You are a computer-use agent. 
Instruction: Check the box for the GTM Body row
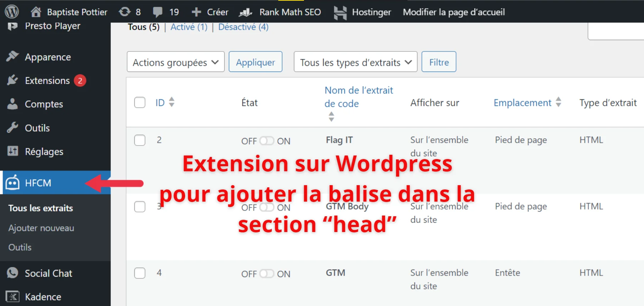[140, 206]
